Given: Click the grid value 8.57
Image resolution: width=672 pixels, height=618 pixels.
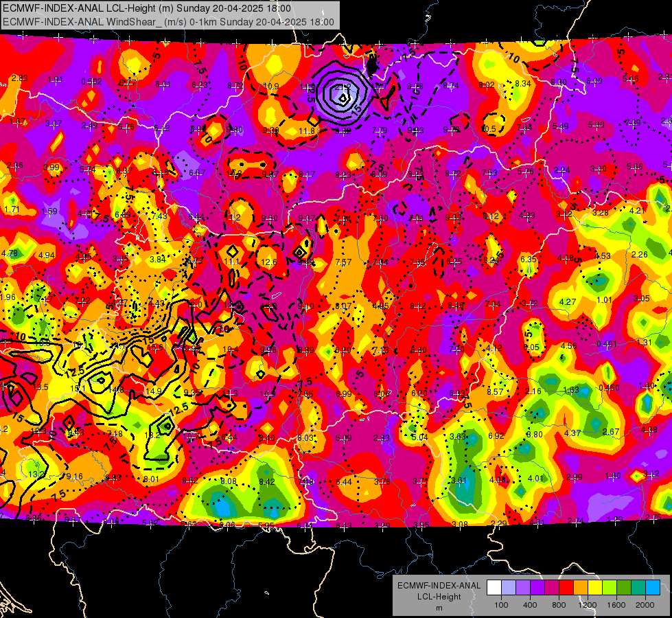Looking at the screenshot, I should point(495,391).
